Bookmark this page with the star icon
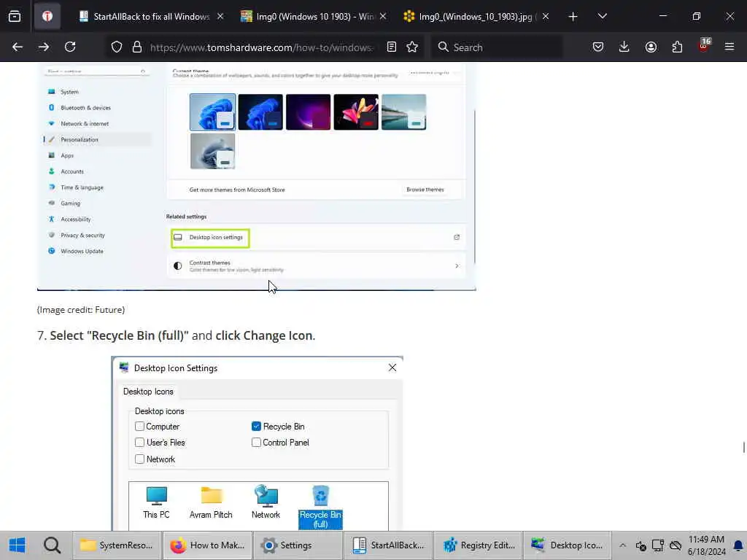747x560 pixels. (x=412, y=47)
